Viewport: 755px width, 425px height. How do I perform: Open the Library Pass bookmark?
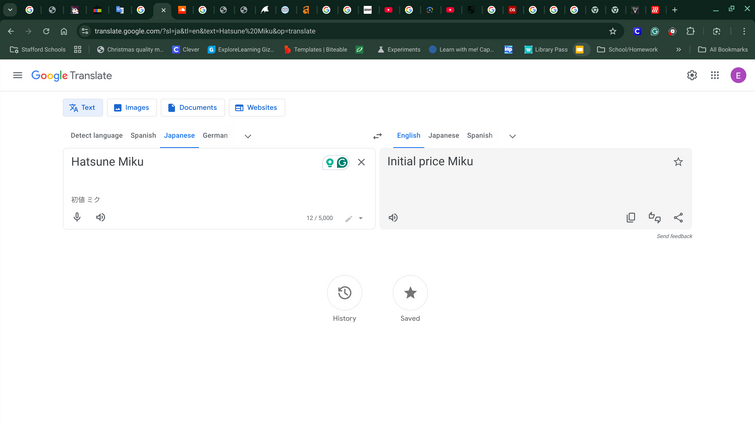(546, 50)
